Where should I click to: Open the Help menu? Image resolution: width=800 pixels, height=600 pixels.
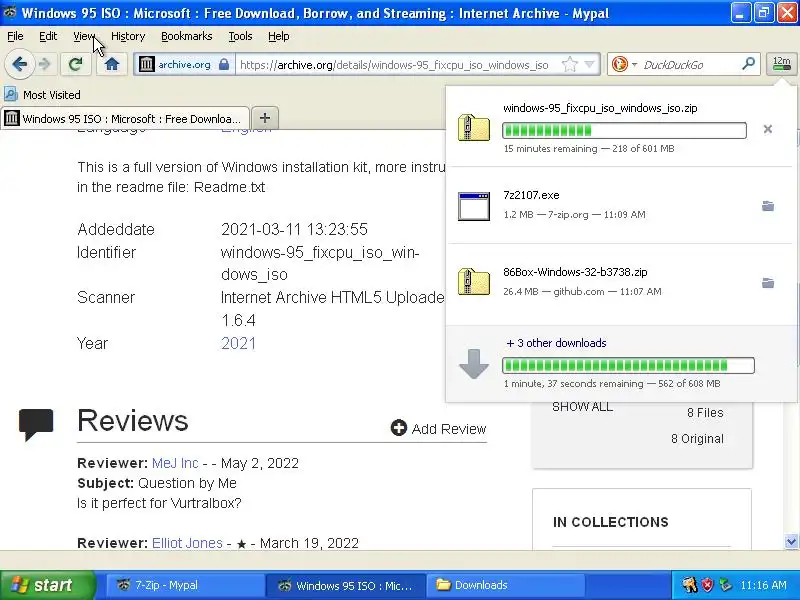coord(279,36)
